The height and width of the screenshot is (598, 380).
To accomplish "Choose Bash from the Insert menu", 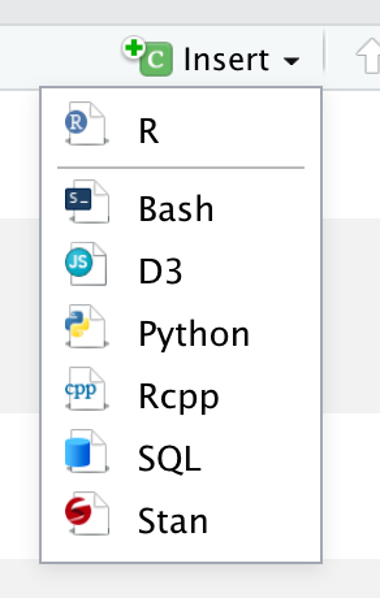I will click(x=176, y=209).
